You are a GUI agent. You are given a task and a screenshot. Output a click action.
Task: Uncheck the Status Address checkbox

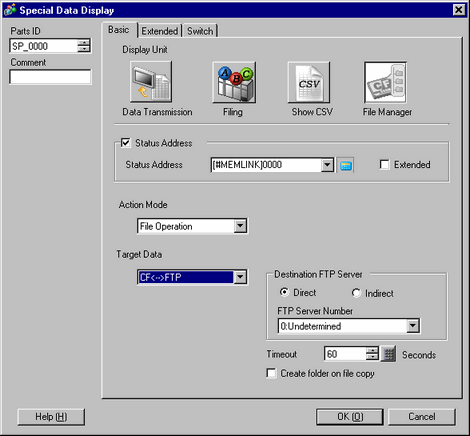(x=126, y=143)
